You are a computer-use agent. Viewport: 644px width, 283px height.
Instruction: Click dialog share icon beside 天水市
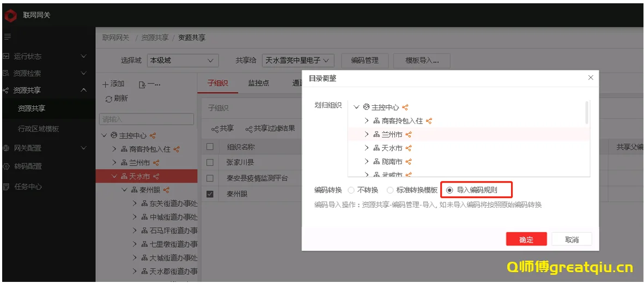(409, 148)
